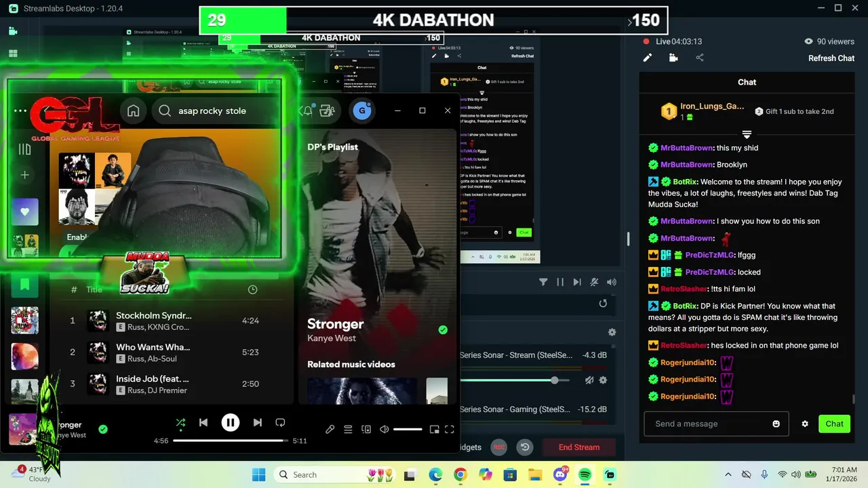The height and width of the screenshot is (488, 868).
Task: Open Spotify queue icon
Action: (x=348, y=429)
